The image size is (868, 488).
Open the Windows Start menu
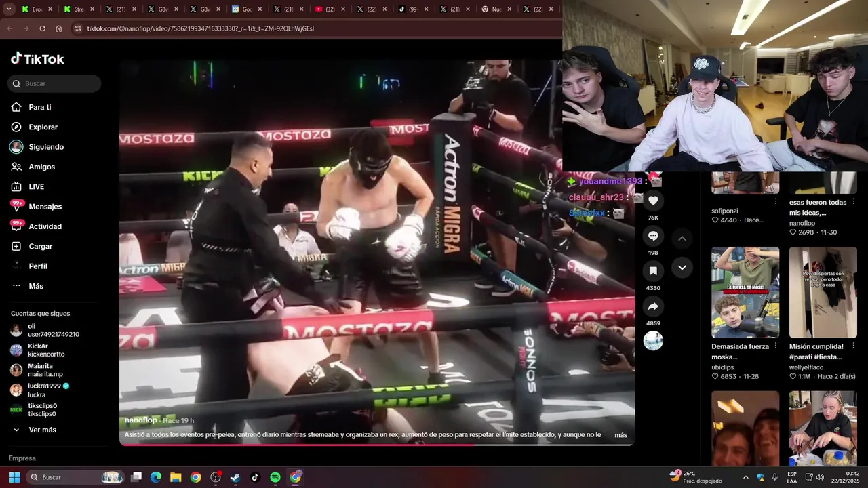pos(14,477)
